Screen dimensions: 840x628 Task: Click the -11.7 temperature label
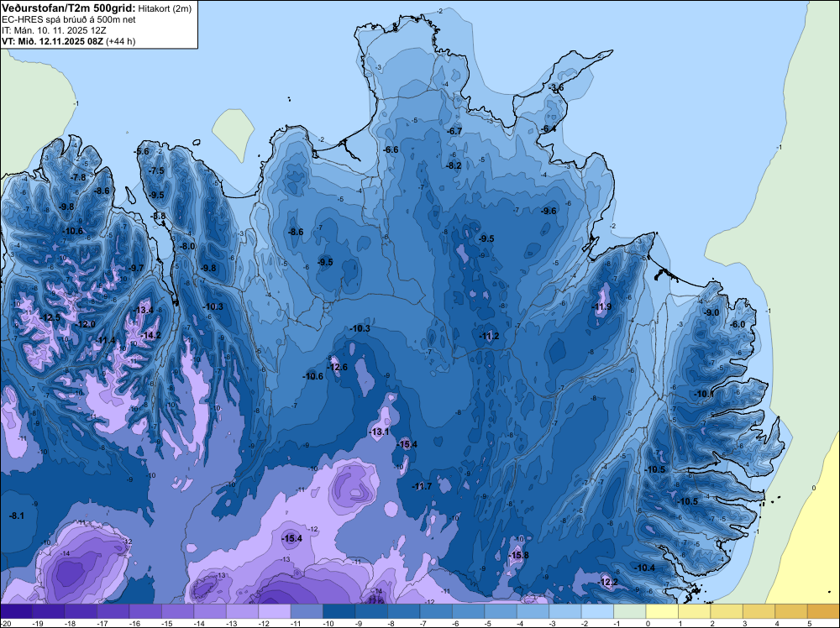click(x=423, y=486)
